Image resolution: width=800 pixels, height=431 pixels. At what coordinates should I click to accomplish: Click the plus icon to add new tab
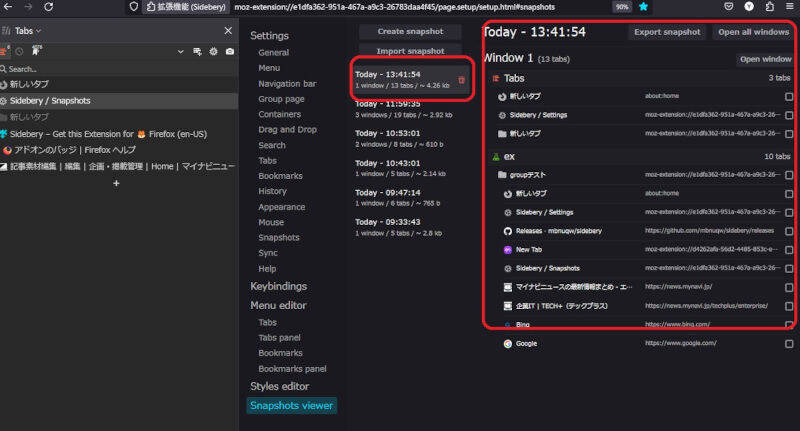[116, 183]
